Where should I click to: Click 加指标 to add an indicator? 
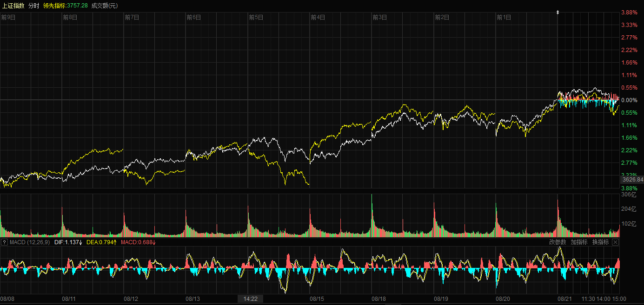click(579, 242)
